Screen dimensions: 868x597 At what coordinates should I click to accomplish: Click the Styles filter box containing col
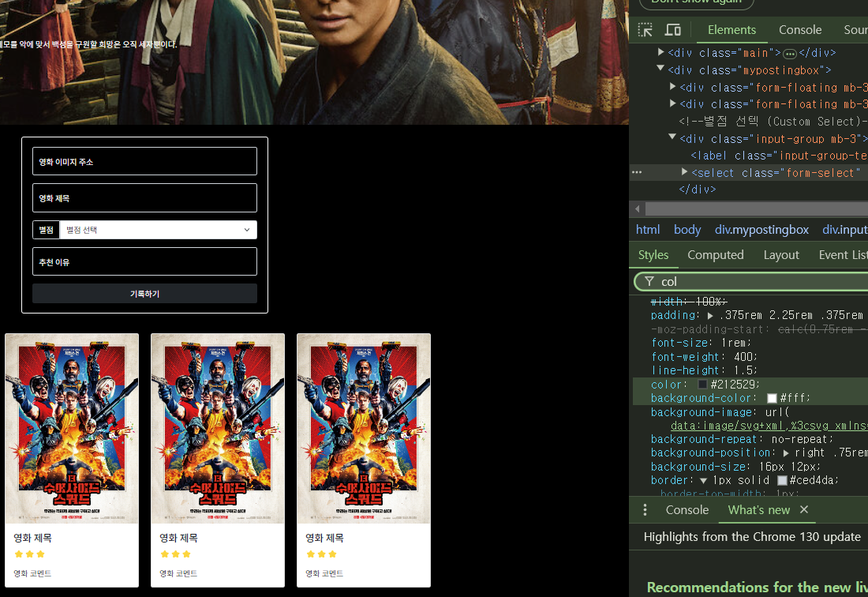752,281
